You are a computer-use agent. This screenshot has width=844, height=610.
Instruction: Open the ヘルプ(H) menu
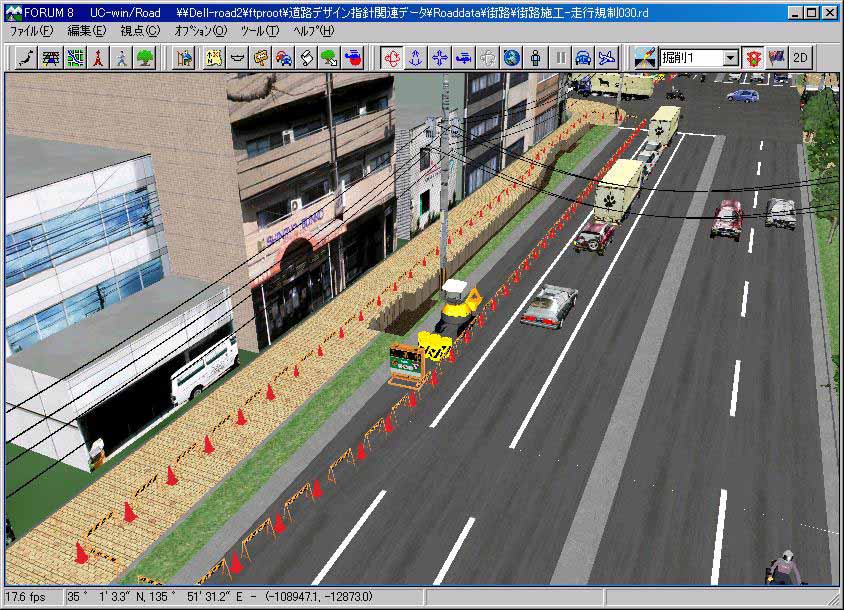(314, 31)
